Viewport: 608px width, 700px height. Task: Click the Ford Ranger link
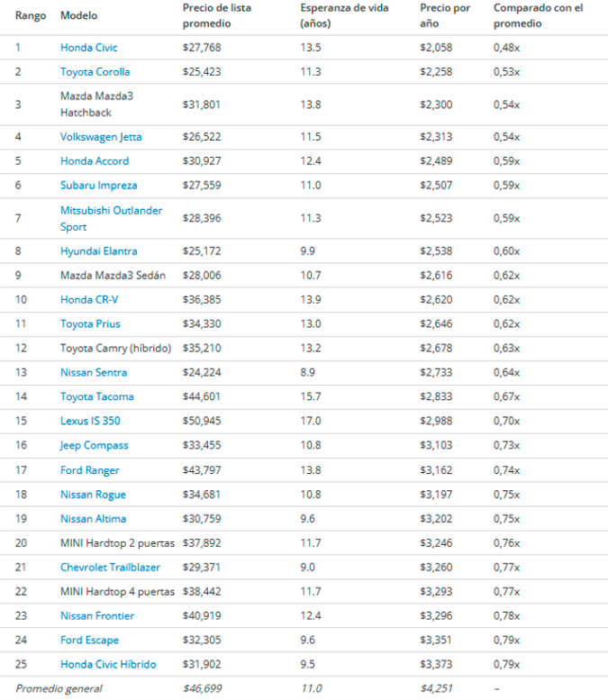(x=90, y=470)
